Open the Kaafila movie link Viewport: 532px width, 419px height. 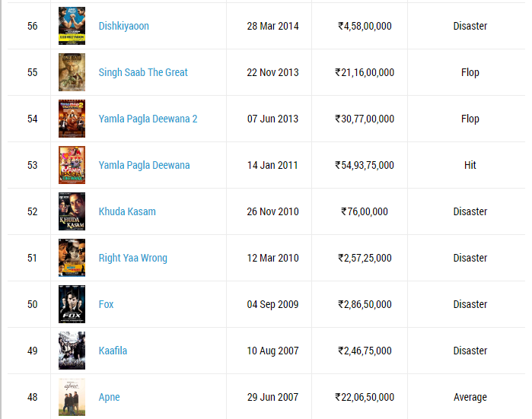click(x=113, y=351)
